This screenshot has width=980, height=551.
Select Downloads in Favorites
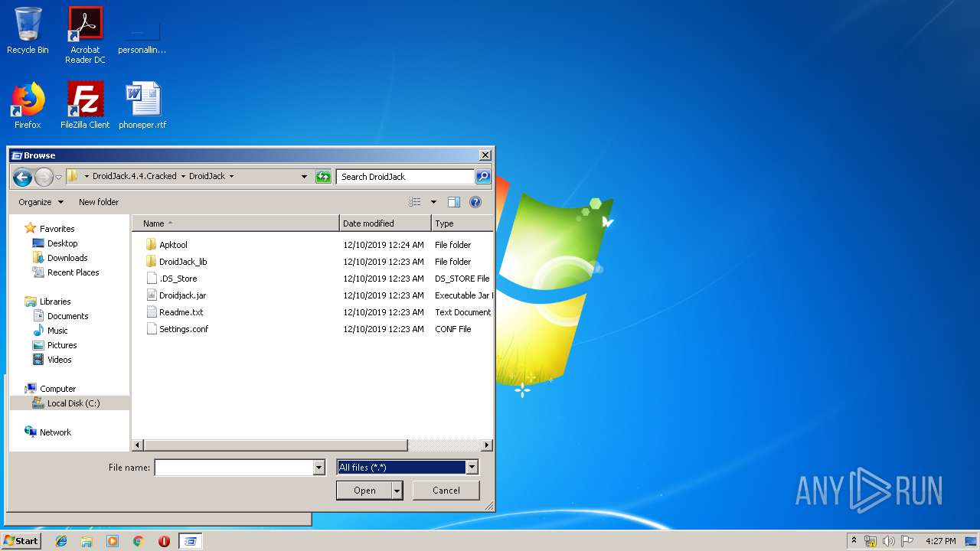click(x=60, y=258)
